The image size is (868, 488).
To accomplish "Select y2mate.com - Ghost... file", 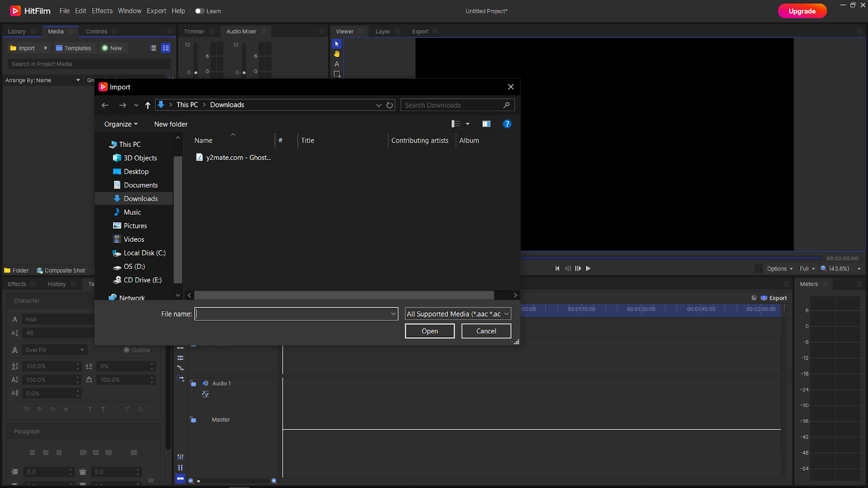I will point(233,157).
